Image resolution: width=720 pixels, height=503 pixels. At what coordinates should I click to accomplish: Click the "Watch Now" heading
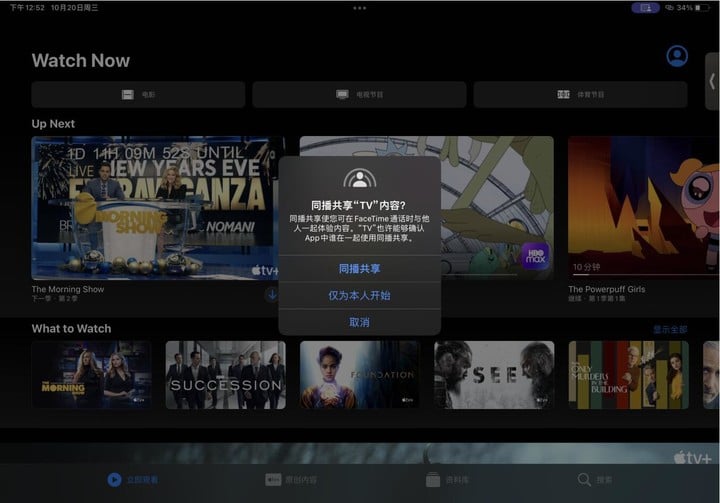pos(81,61)
